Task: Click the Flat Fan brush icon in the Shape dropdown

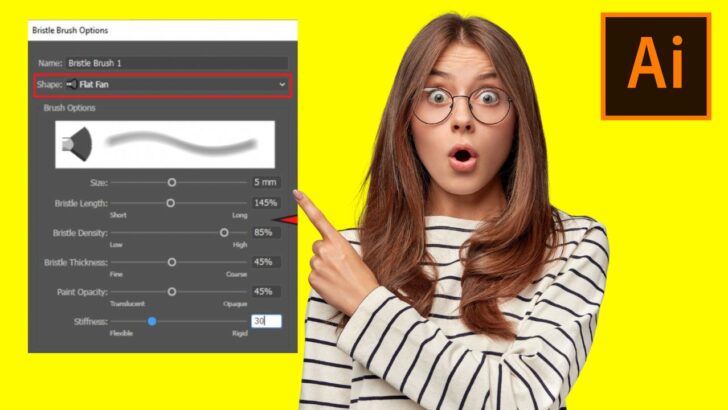Action: pos(72,85)
